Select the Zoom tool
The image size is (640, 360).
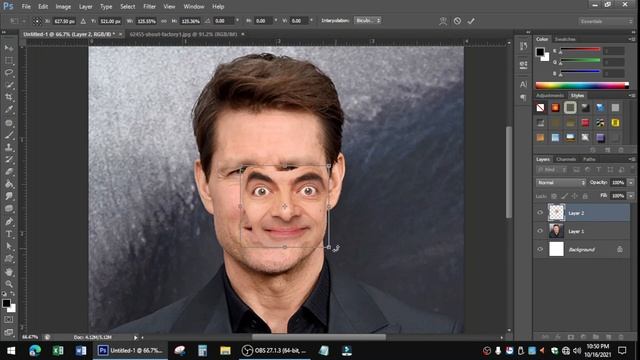pyautogui.click(x=9, y=284)
